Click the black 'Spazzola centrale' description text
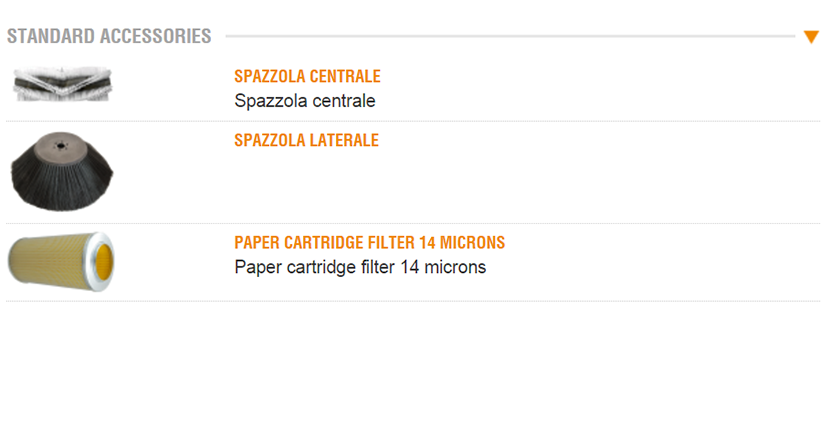The image size is (821, 442). click(304, 101)
